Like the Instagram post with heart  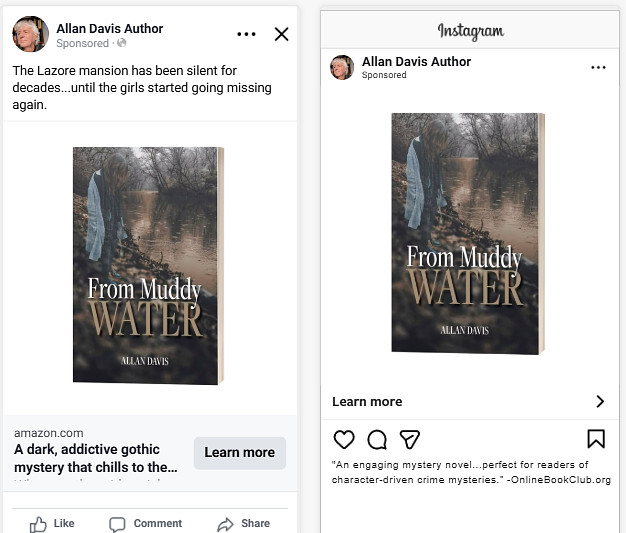pos(344,439)
